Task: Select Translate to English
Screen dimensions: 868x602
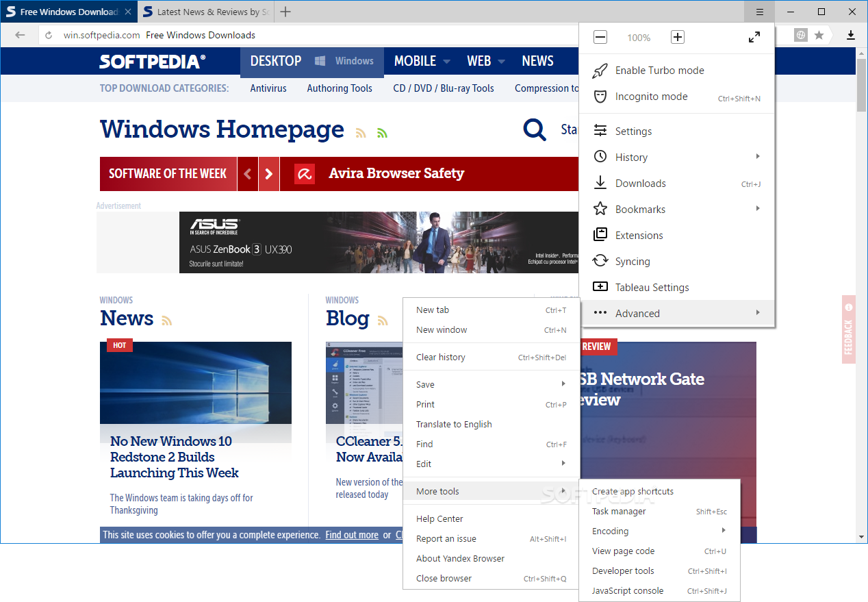Action: pos(491,425)
